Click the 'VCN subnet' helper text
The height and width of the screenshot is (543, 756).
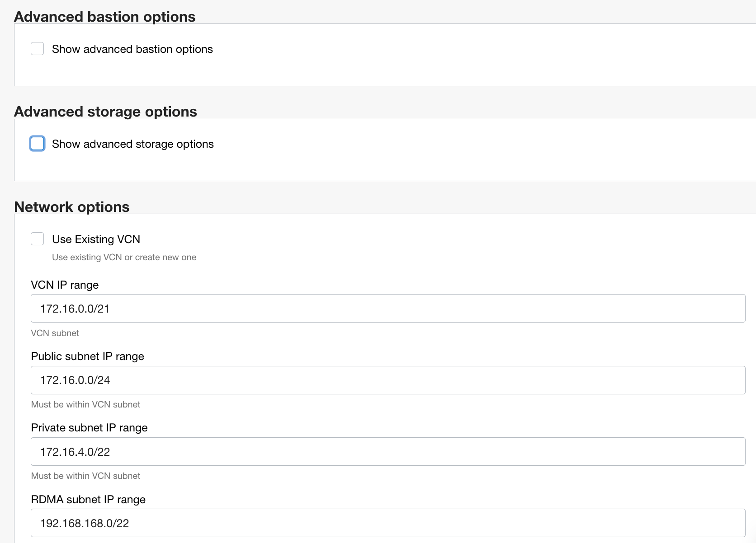point(55,333)
